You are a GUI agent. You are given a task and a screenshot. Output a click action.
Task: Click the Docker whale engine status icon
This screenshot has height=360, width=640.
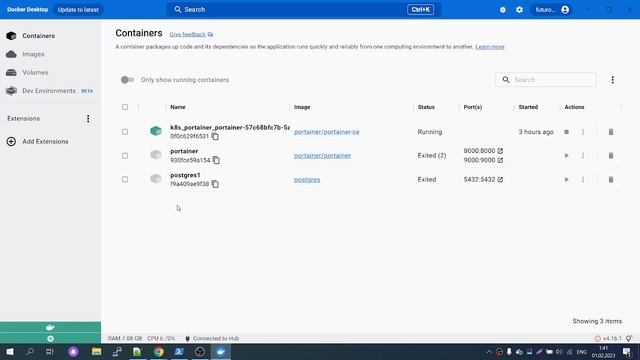[x=50, y=327]
